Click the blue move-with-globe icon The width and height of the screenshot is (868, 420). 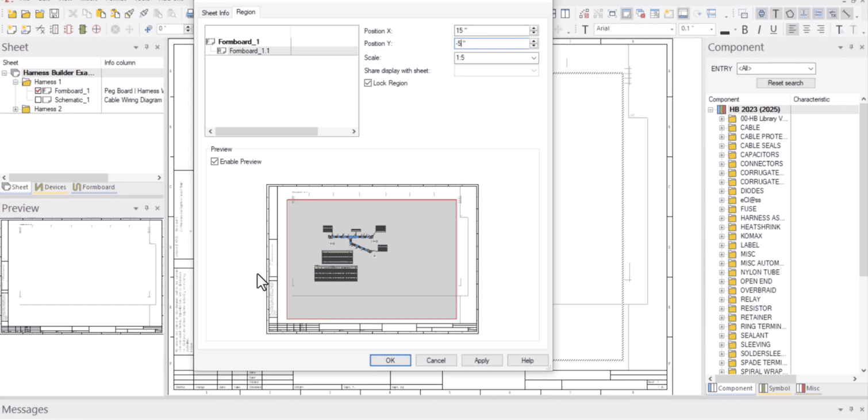tap(148, 29)
